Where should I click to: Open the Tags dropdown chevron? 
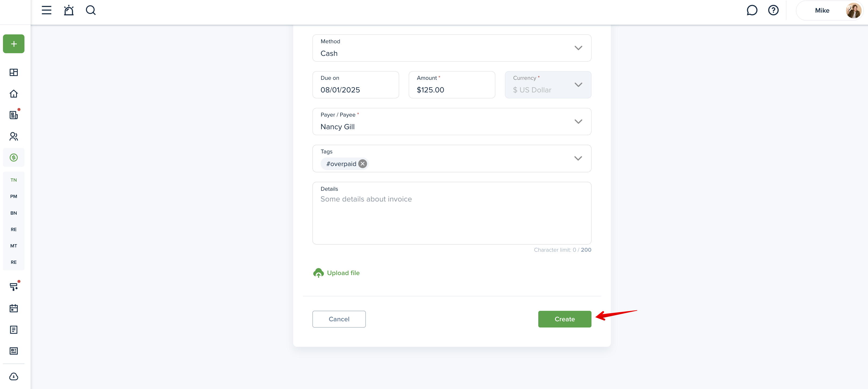tap(578, 158)
